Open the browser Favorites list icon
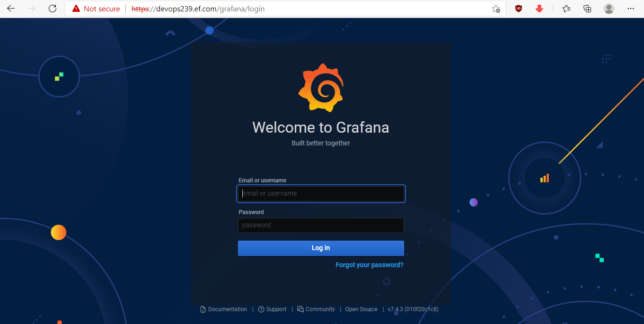 coord(566,9)
